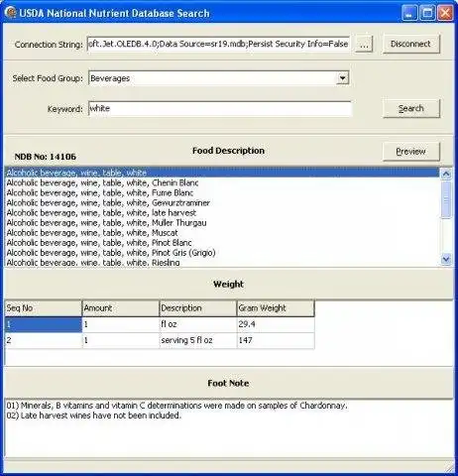
Task: Select the Fume Blanc wine entry
Action: [x=222, y=192]
